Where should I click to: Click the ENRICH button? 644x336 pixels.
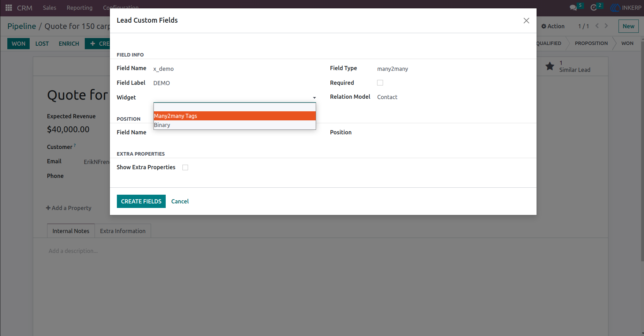pos(69,44)
